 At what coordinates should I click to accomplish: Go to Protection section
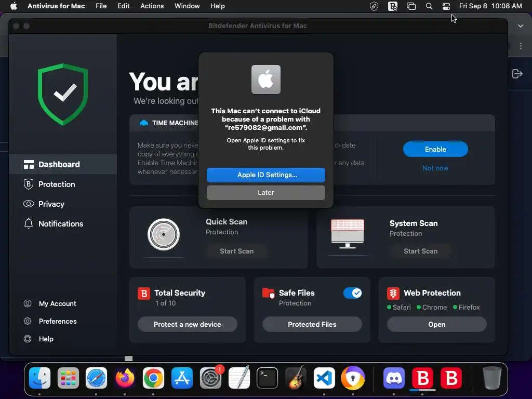(x=63, y=184)
